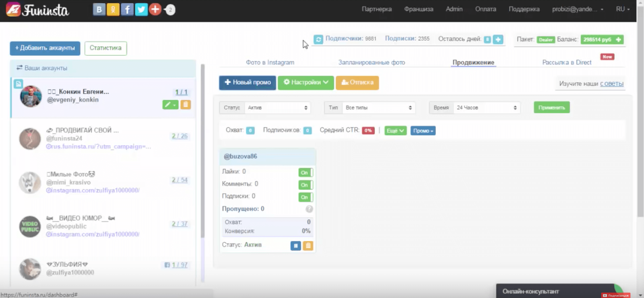Switch to the Запланированные фото tab
This screenshot has width=644, height=298.
click(372, 62)
